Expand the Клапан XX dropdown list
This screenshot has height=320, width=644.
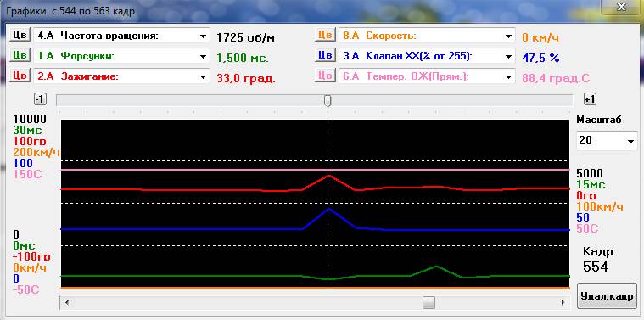[x=508, y=56]
